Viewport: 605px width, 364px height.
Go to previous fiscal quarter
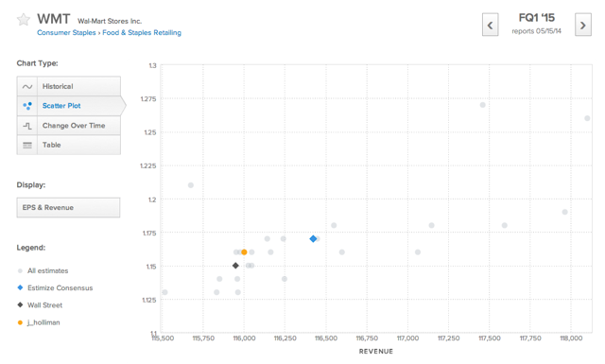[x=490, y=25]
